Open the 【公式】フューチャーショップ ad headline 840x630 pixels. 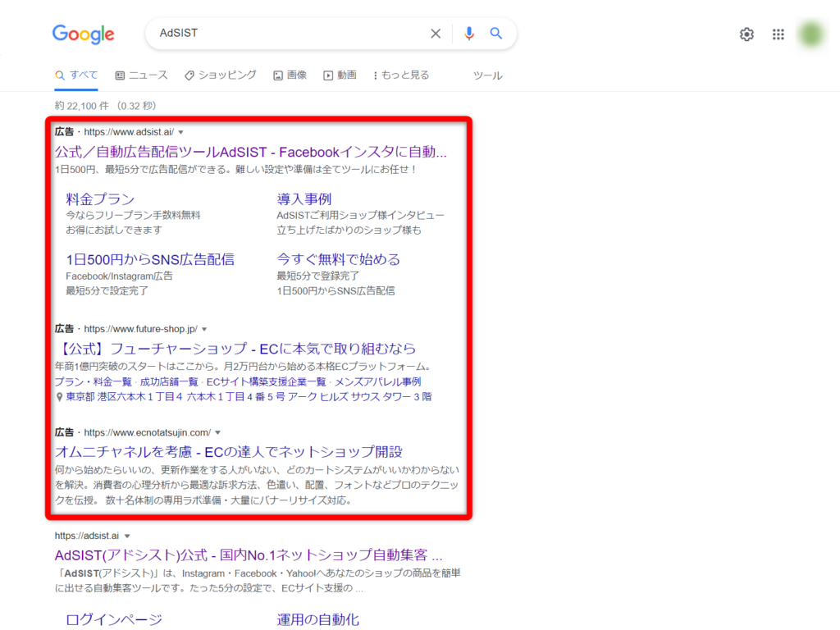(x=235, y=349)
